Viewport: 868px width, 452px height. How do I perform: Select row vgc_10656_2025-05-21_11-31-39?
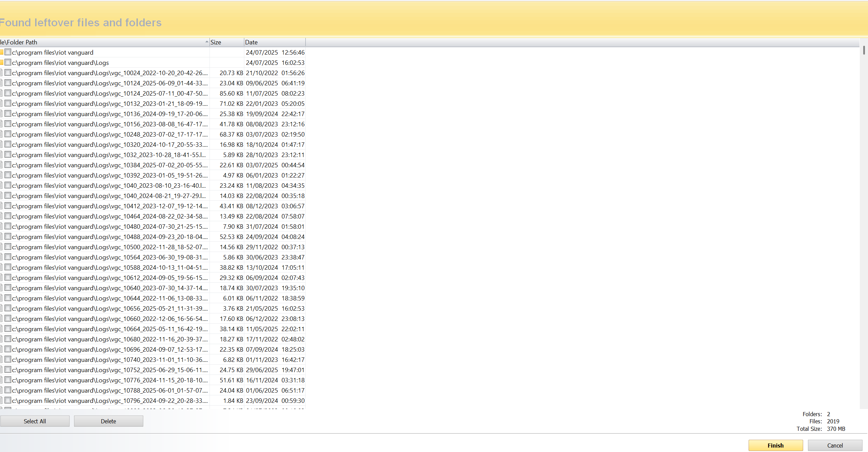(153, 308)
